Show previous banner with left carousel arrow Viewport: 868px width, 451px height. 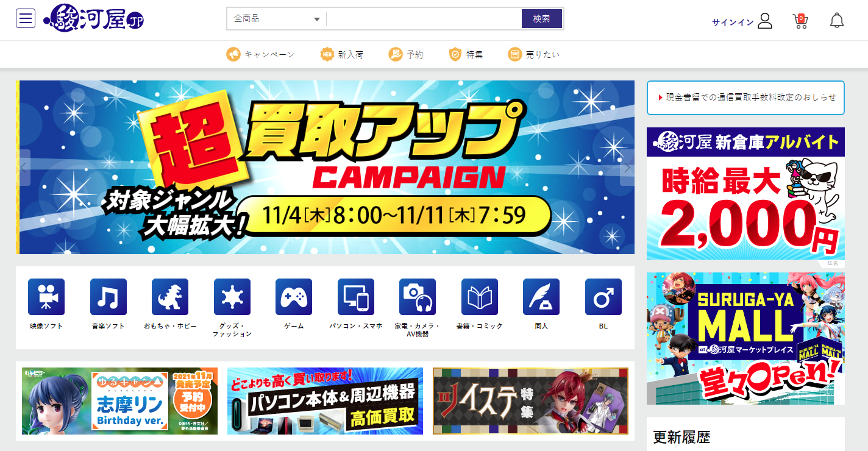click(x=23, y=168)
